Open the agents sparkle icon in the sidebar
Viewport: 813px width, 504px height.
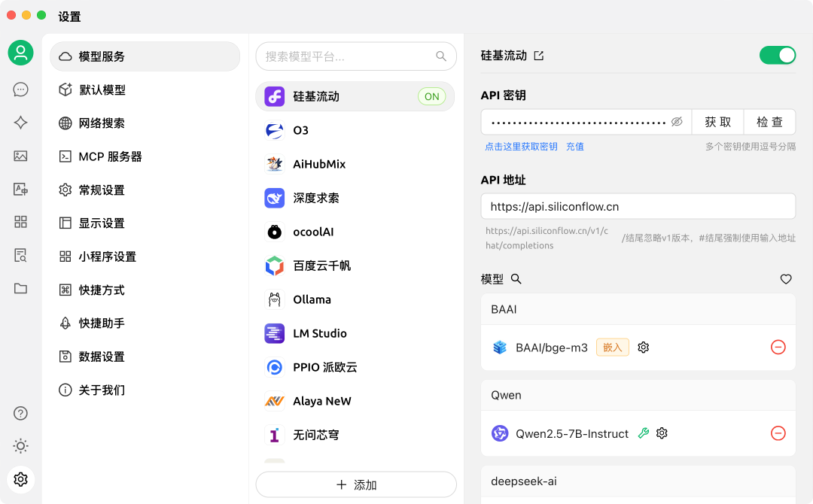(x=21, y=123)
